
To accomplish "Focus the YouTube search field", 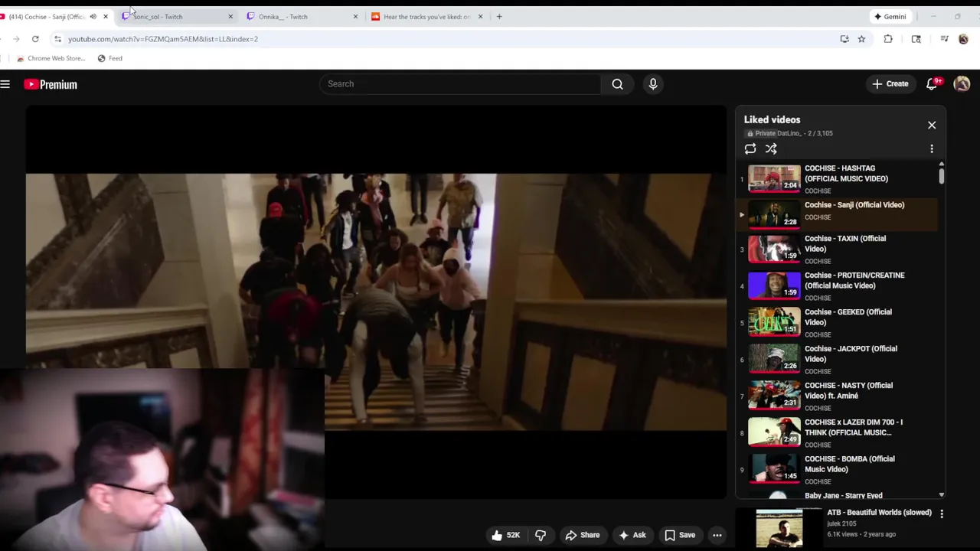I will [x=461, y=84].
